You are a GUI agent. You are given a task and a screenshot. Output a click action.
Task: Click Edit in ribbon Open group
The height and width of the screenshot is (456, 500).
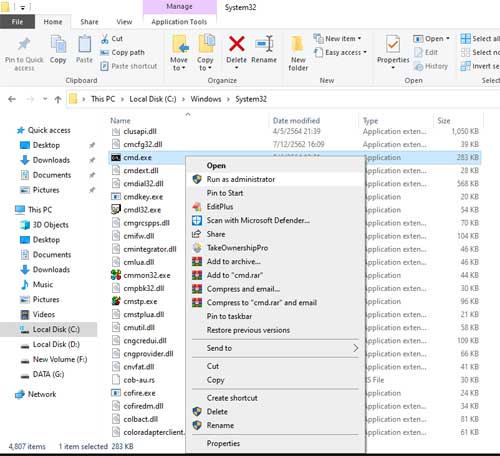coord(426,52)
